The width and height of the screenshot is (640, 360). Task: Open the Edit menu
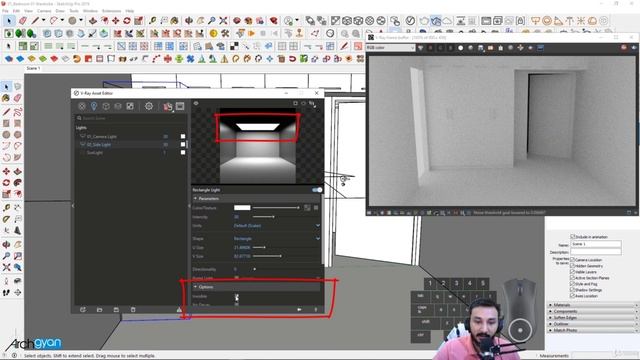tap(16, 11)
